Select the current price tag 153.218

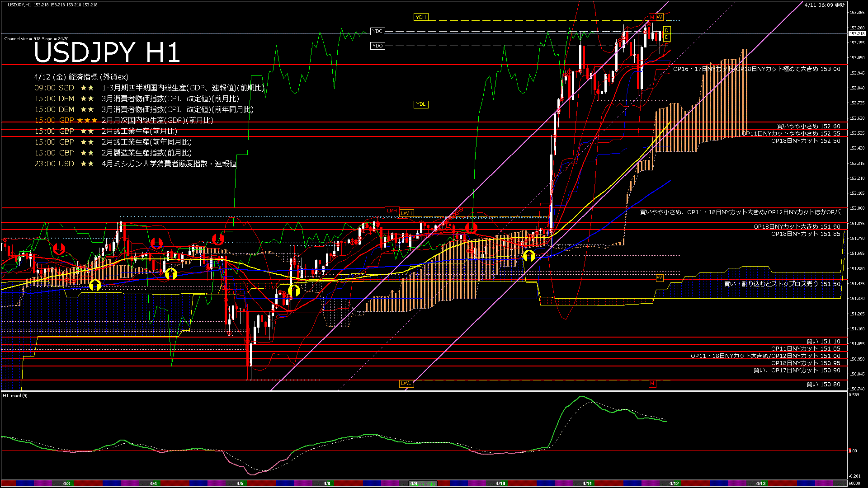pos(857,34)
